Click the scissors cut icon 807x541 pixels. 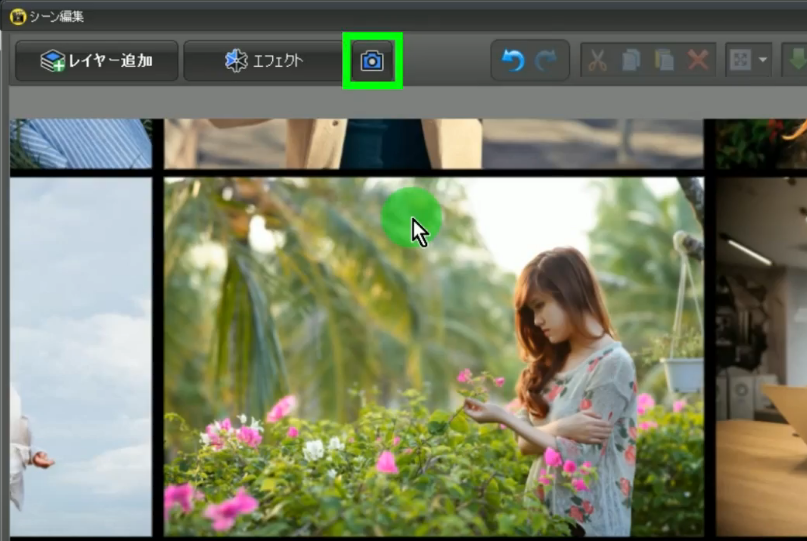click(x=597, y=61)
